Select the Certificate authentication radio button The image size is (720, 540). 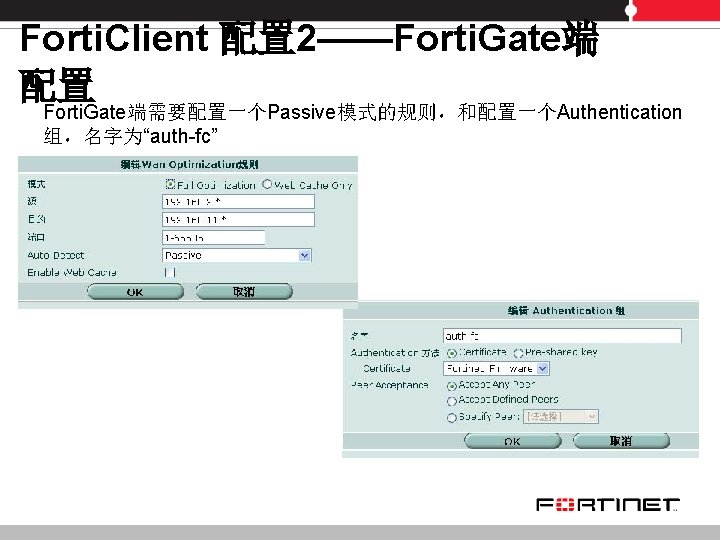click(x=452, y=353)
